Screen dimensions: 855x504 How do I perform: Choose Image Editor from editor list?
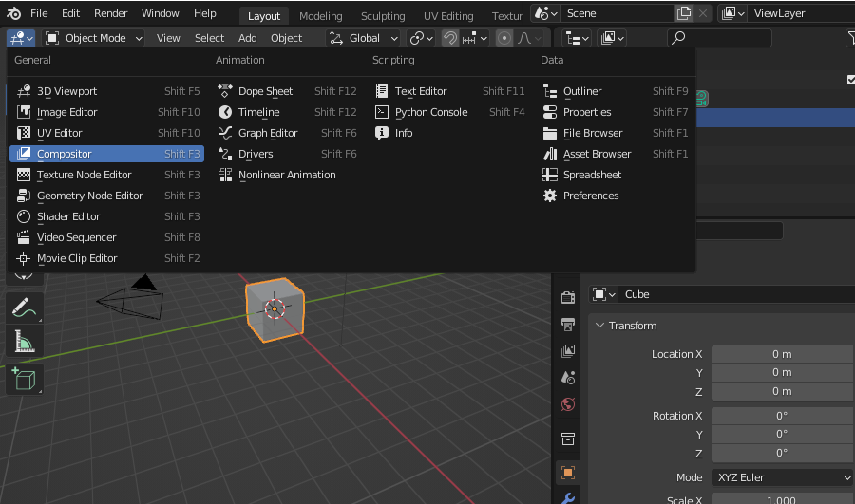[106, 112]
